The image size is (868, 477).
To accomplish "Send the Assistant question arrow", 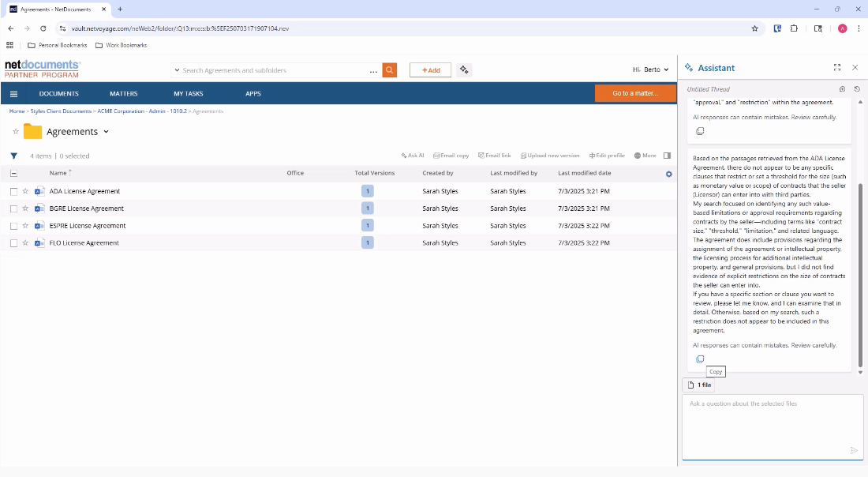I will (x=854, y=450).
